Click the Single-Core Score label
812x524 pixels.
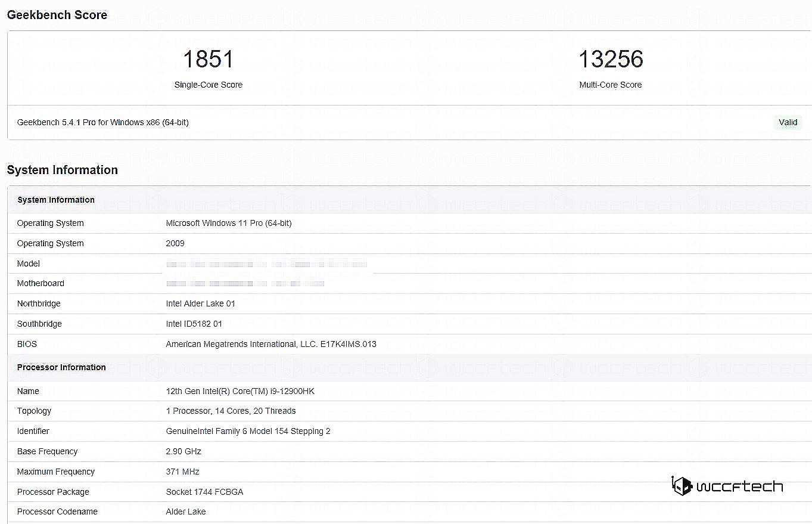[x=208, y=85]
